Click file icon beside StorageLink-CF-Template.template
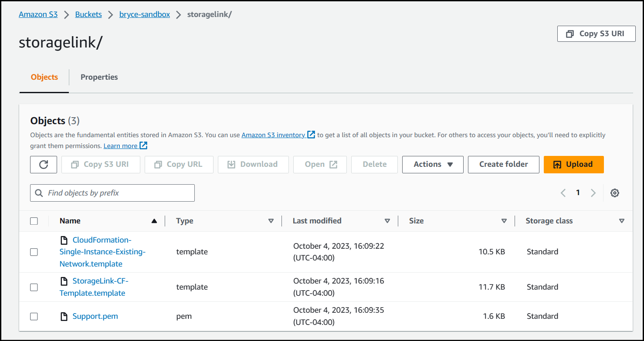The height and width of the screenshot is (341, 644). click(64, 281)
